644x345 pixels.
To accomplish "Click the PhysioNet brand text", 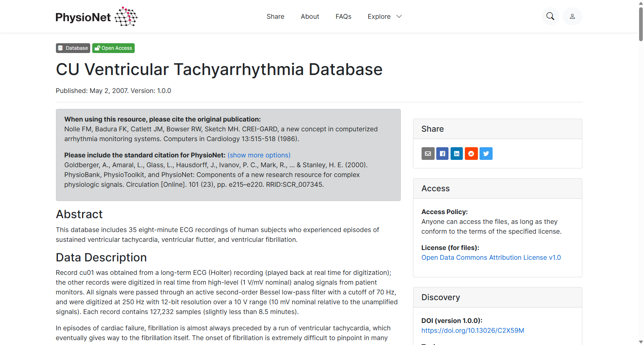I will coord(83,17).
